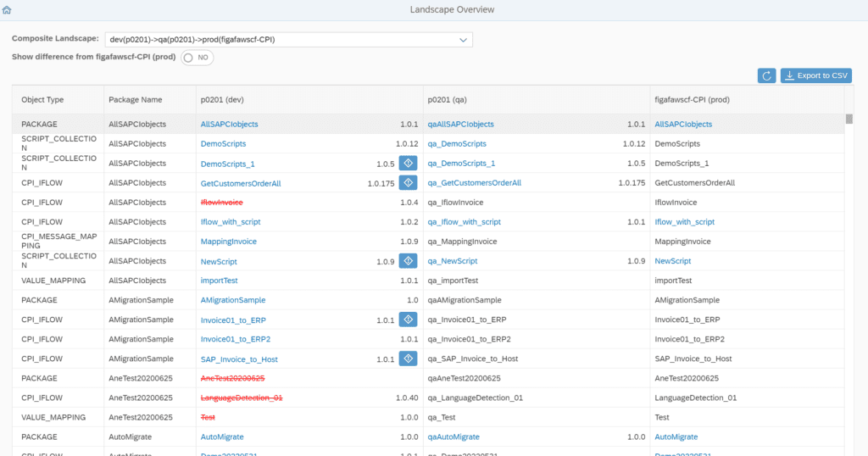This screenshot has height=456, width=868.
Task: Select prod GetCustomersOrderAll cell text
Action: (x=695, y=182)
